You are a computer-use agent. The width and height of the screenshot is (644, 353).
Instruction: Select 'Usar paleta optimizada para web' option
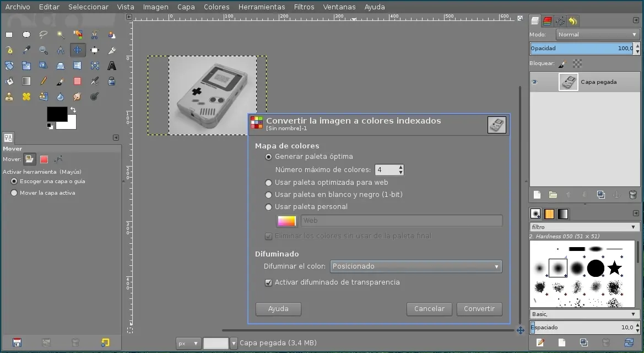[x=269, y=183]
